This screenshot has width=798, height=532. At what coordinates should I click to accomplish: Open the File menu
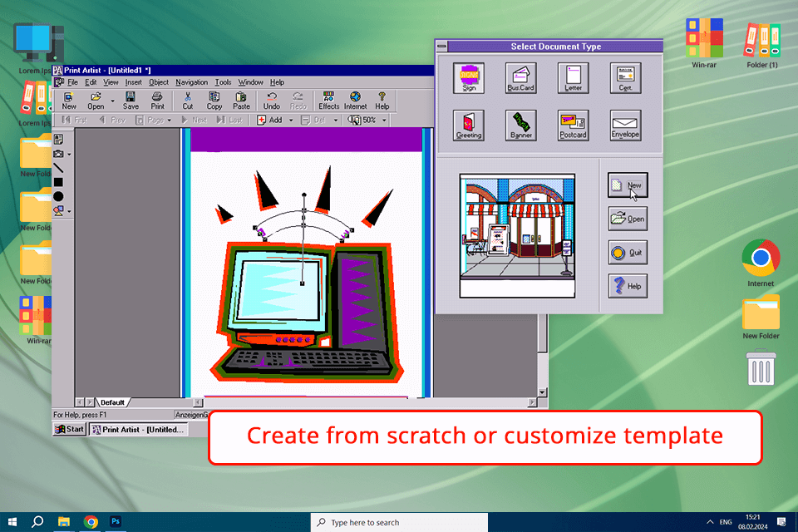pyautogui.click(x=72, y=82)
